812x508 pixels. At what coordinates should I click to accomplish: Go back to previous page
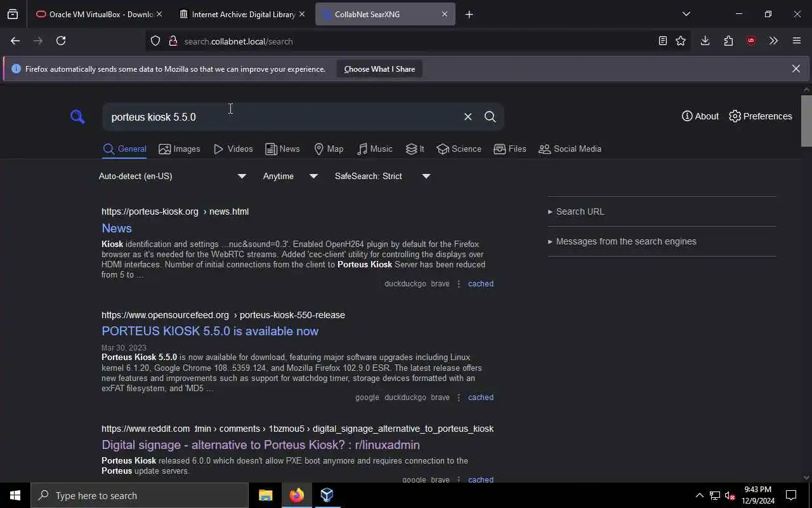tap(15, 41)
